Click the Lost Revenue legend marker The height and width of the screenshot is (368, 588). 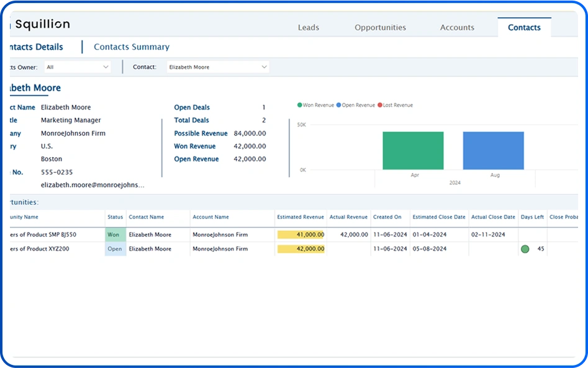pos(380,105)
